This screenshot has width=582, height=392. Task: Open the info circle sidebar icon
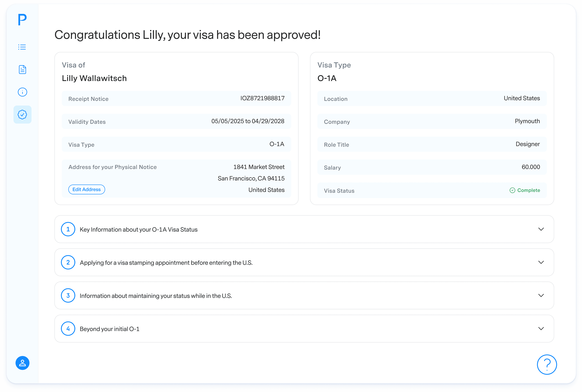[22, 92]
